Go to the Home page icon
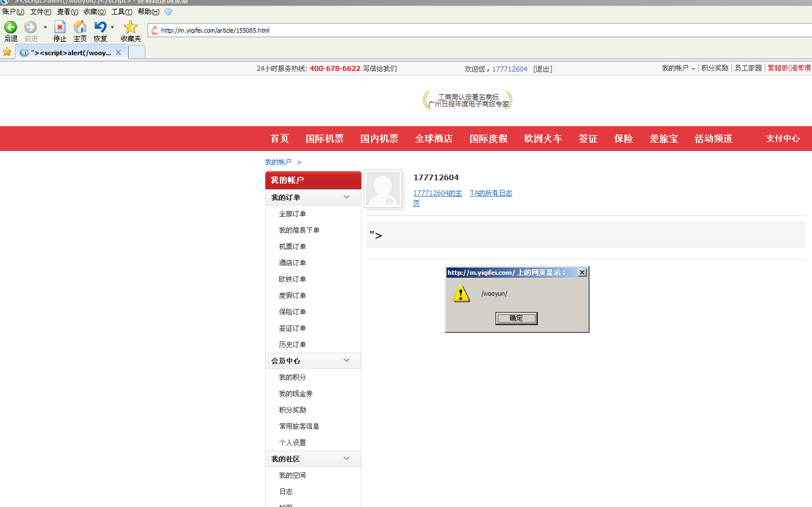Viewport: 812px width, 507px height. 80,27
